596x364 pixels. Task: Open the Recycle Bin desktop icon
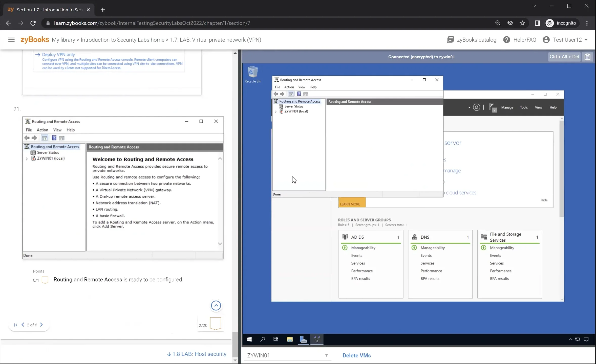pyautogui.click(x=253, y=74)
